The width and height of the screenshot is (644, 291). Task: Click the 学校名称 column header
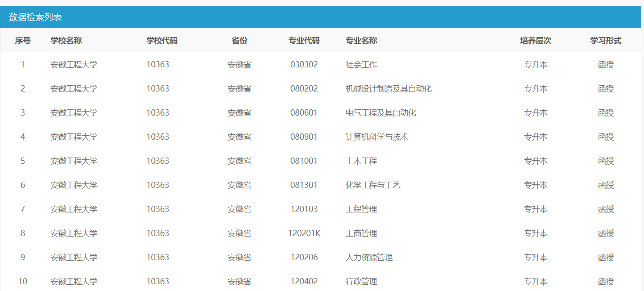[x=66, y=41]
